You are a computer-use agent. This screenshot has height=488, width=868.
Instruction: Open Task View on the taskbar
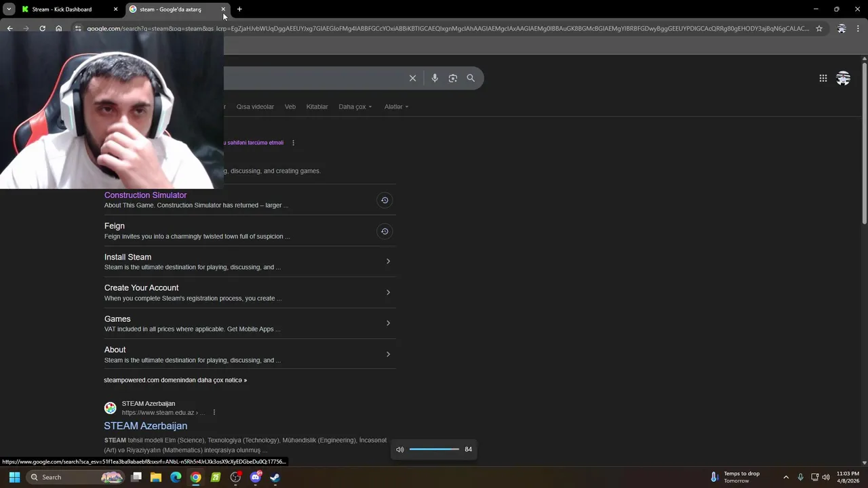point(136,477)
